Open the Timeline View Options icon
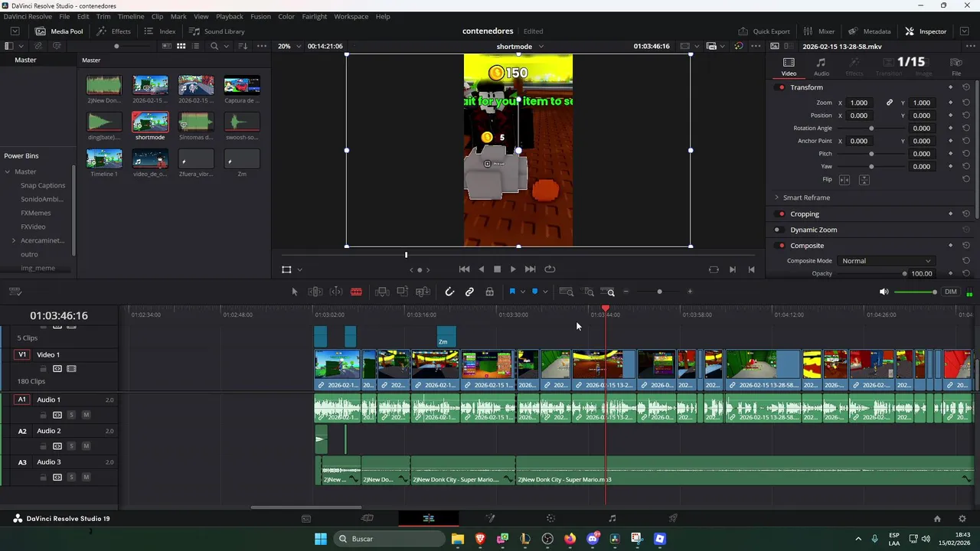 pos(15,292)
